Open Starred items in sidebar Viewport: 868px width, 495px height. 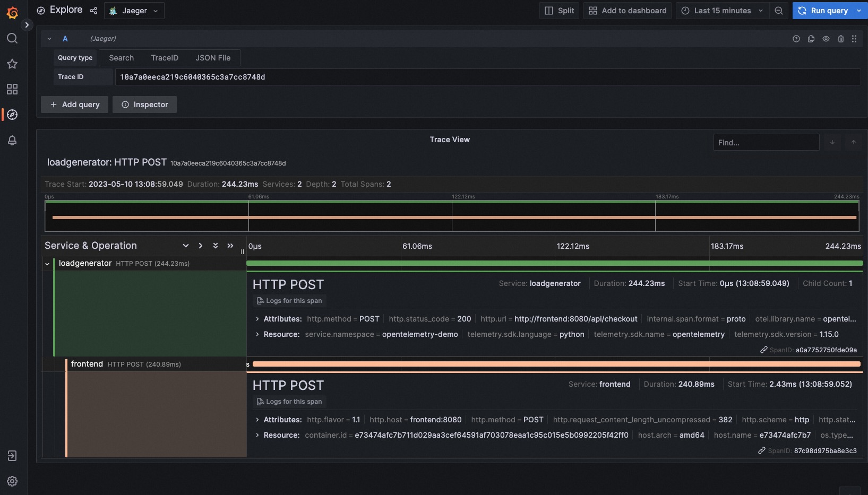pos(12,64)
